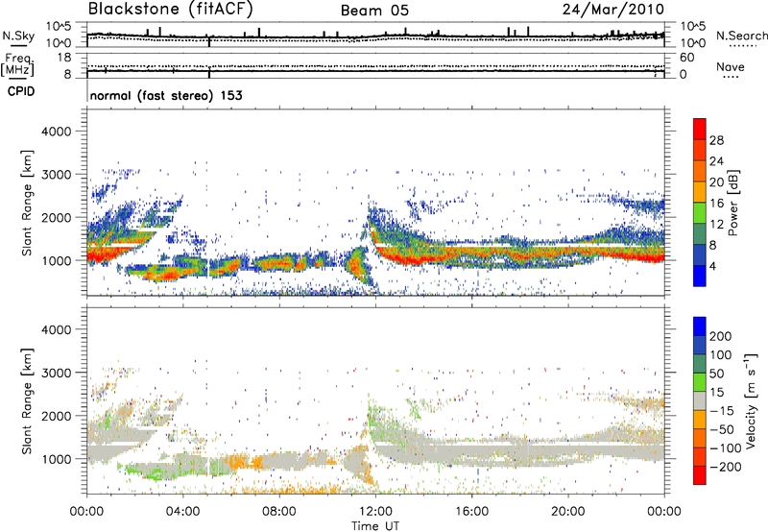Click the '100' velocity colorbar value
The width and height of the screenshot is (768, 532).
[721, 355]
